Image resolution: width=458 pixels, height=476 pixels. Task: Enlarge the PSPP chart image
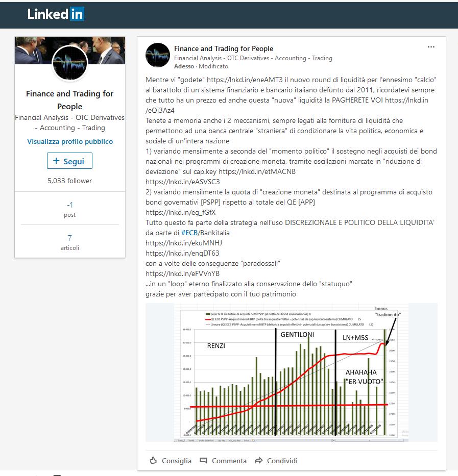coord(291,372)
